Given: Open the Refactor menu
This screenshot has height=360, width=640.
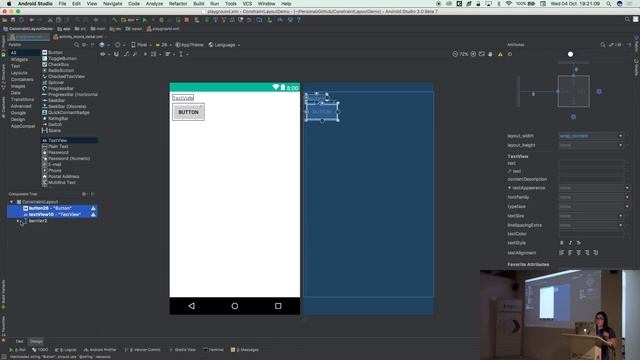Looking at the screenshot, I should pos(178,4).
